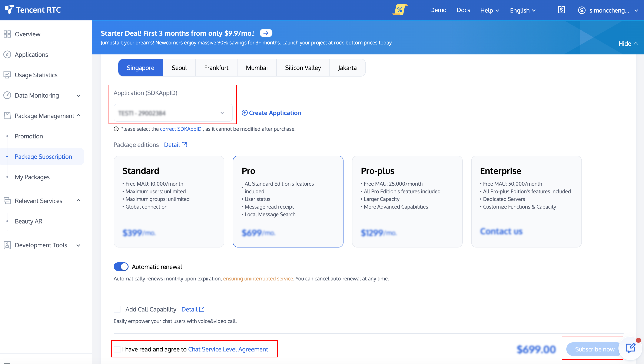Click the Usage Statistics chart icon
The height and width of the screenshot is (364, 644).
coord(7,75)
